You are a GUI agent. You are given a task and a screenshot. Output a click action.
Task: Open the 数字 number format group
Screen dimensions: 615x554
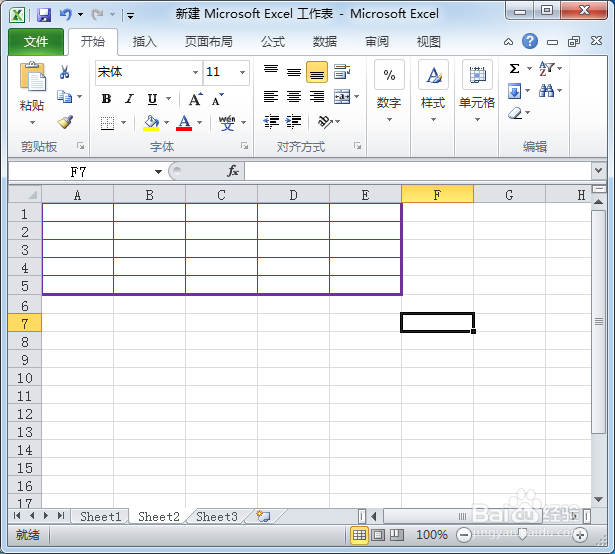coord(389,92)
